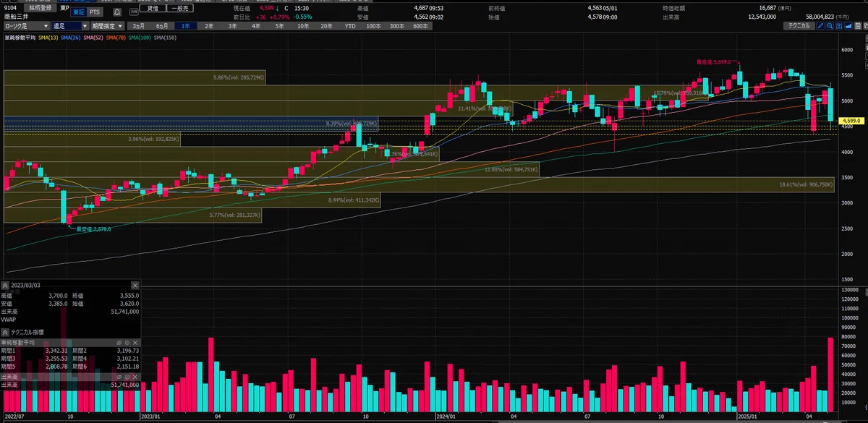The width and height of the screenshot is (868, 423).
Task: Select the 3年 period tab
Action: point(232,26)
